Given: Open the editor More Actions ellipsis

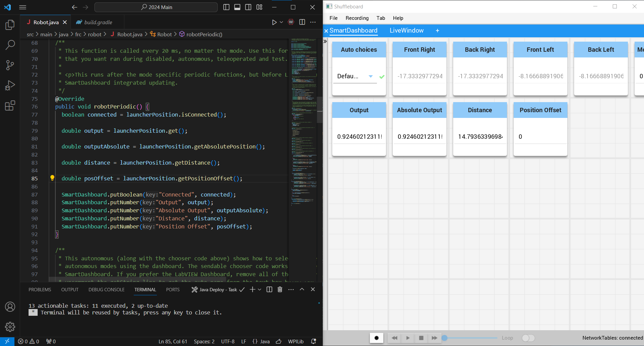Looking at the screenshot, I should point(313,22).
